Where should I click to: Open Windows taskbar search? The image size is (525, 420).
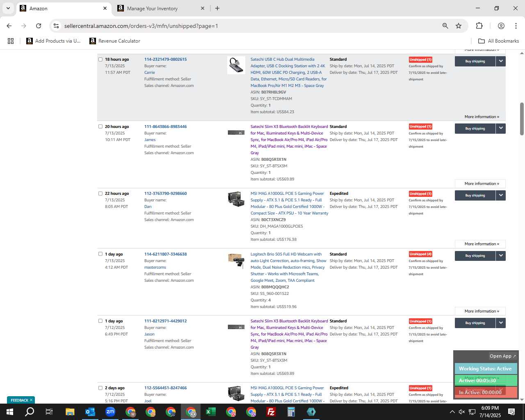pyautogui.click(x=30, y=412)
